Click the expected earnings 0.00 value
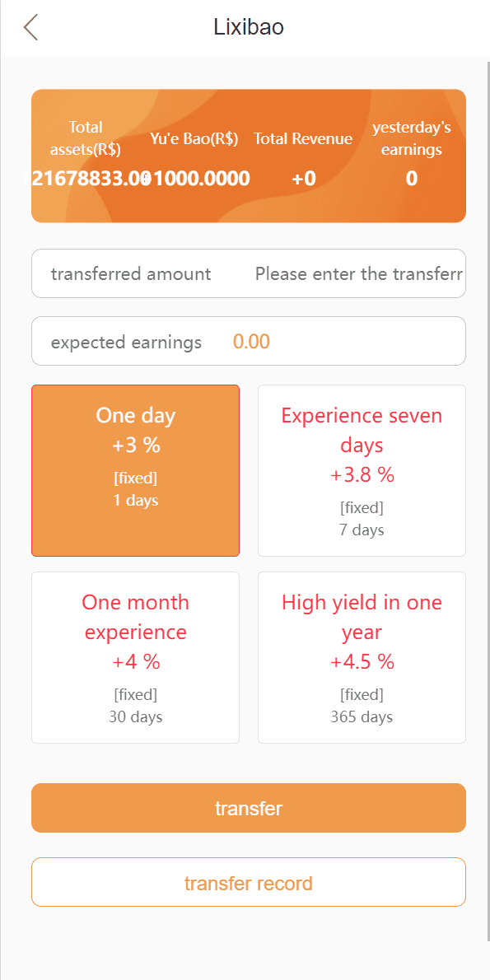Image resolution: width=490 pixels, height=980 pixels. pyautogui.click(x=251, y=341)
